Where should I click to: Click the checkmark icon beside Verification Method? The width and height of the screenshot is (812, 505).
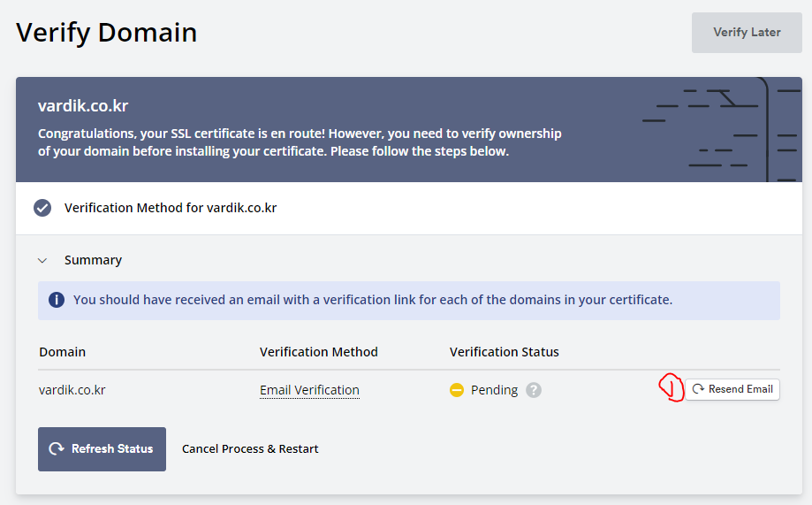[42, 208]
